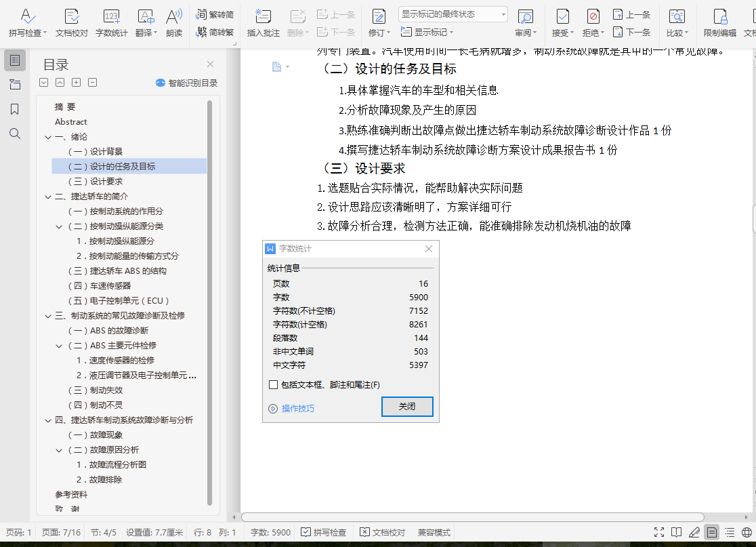Toggle 拼写检查 in the status bar
Screen dimensions: 756x547
click(x=324, y=533)
